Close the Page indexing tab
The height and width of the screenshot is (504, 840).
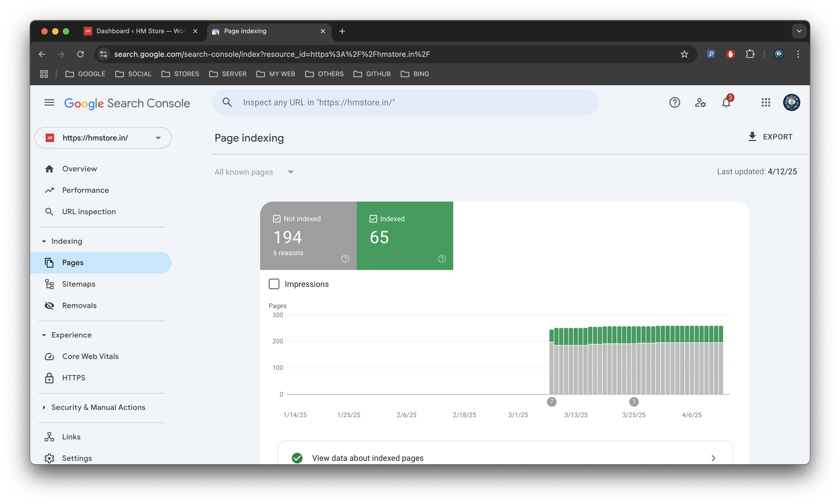[x=323, y=31]
